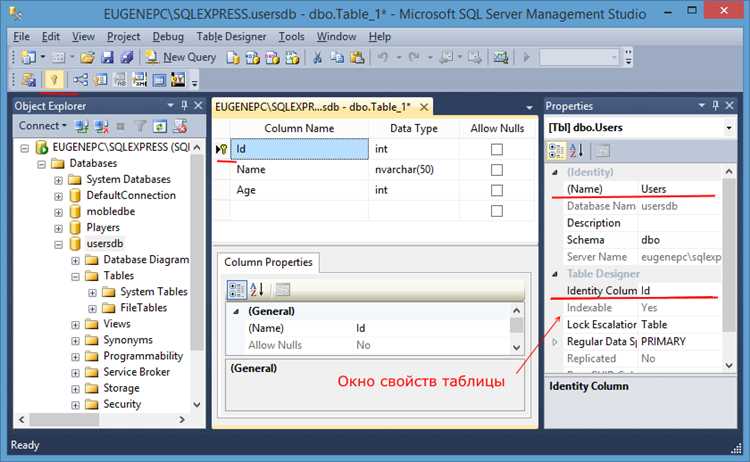The image size is (750, 462).
Task: Click the Set Primary Key icon
Action: (x=51, y=79)
